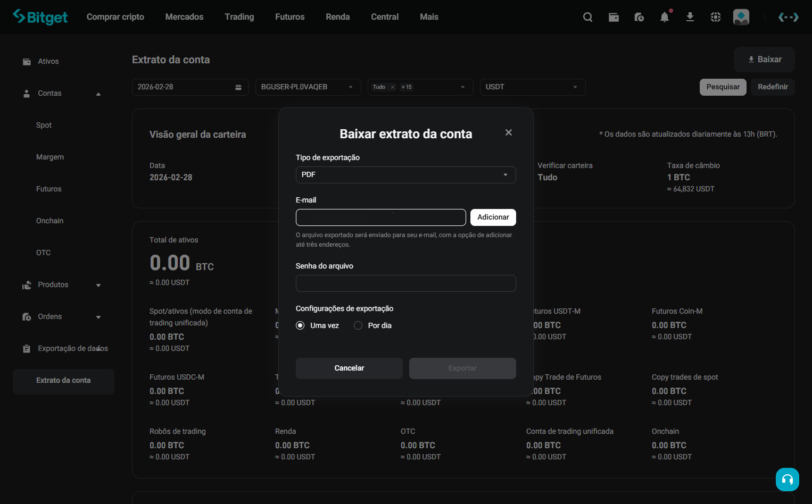
Task: Open Onchain in the sidebar
Action: pos(49,221)
